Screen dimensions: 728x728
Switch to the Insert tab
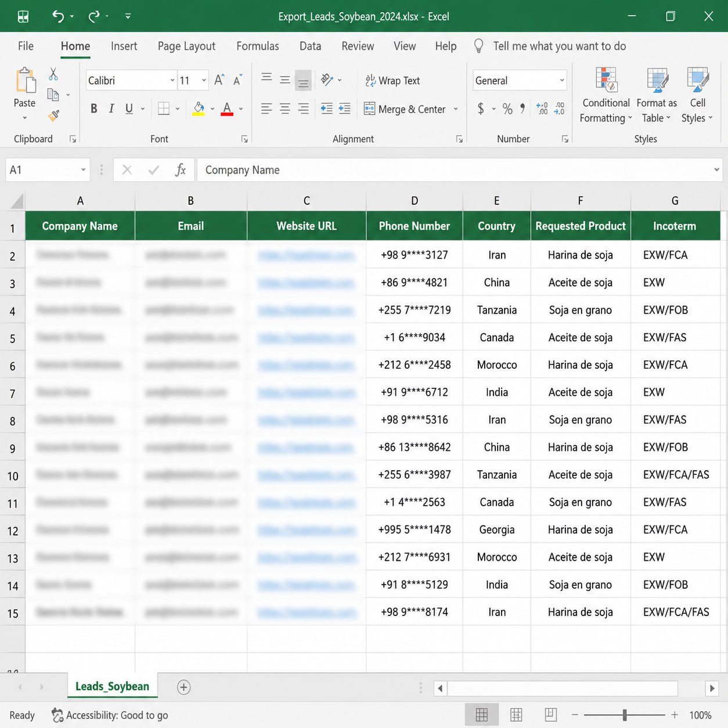pos(124,46)
